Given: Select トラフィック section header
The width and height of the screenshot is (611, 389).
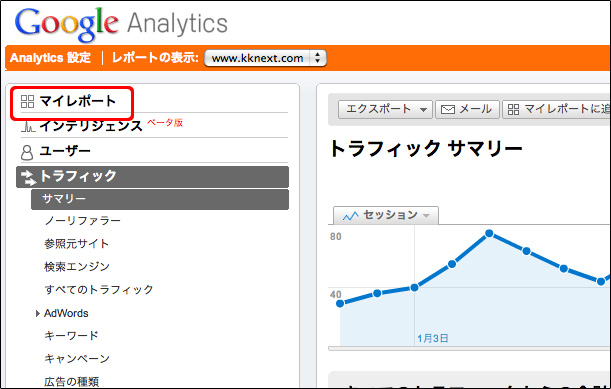Looking at the screenshot, I should point(152,177).
